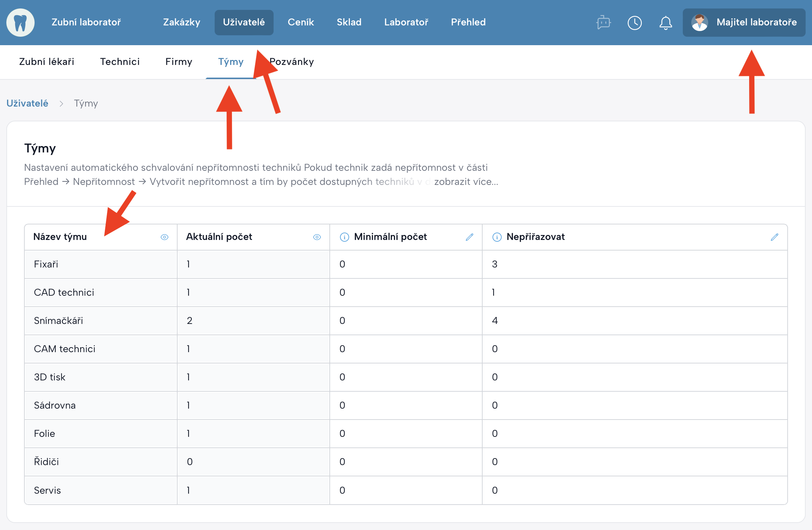Click edit pencil in Nepřiřazovat header
Viewport: 812px width, 530px height.
(x=774, y=237)
